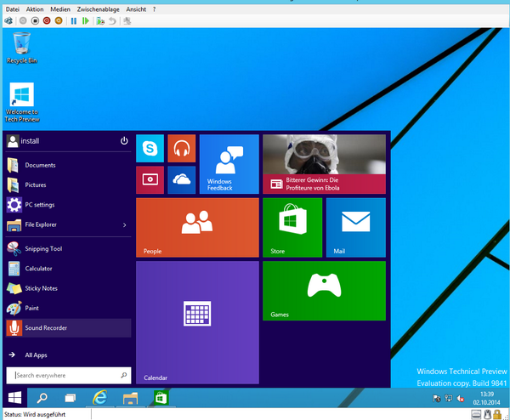Click the magnifier inside the search box
Image resolution: width=510 pixels, height=420 pixels.
tap(124, 375)
